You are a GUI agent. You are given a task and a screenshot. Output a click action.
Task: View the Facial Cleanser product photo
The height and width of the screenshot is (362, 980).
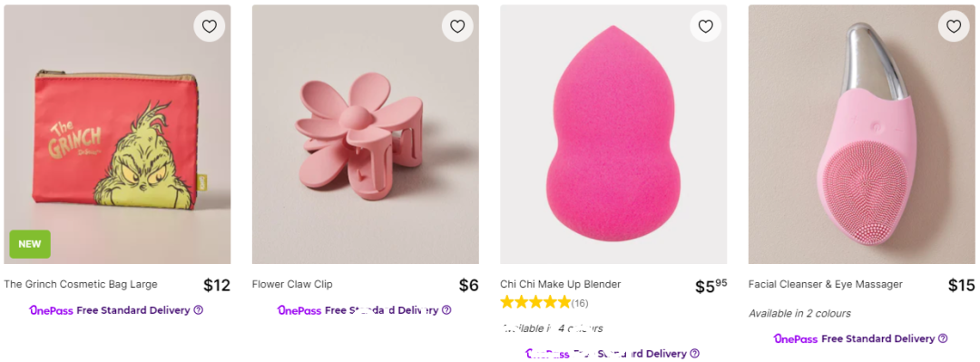click(862, 134)
